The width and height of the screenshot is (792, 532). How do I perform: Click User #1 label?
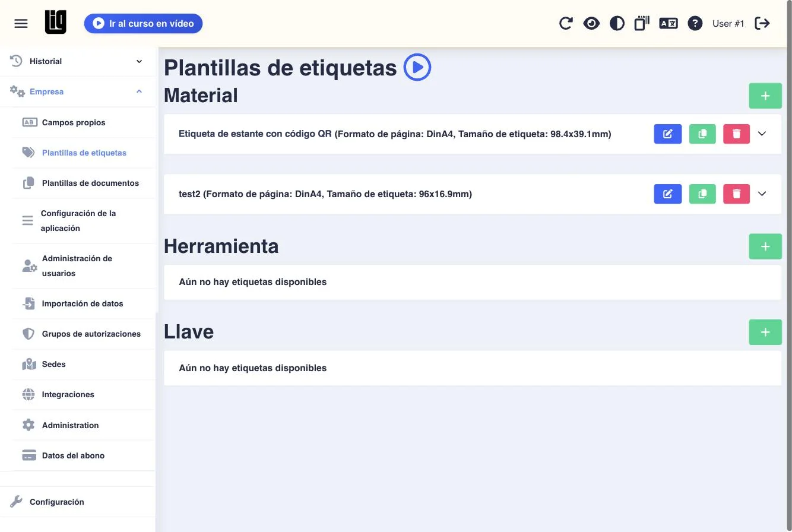(x=728, y=24)
